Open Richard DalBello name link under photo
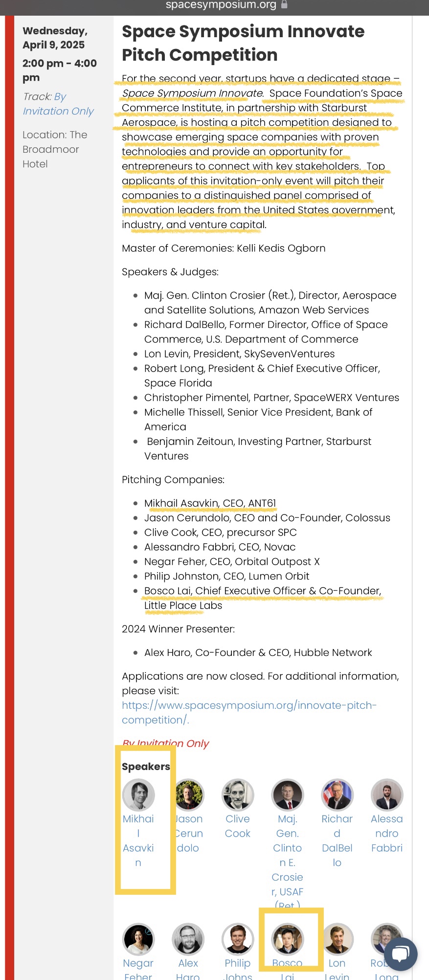429x980 pixels. tap(337, 840)
